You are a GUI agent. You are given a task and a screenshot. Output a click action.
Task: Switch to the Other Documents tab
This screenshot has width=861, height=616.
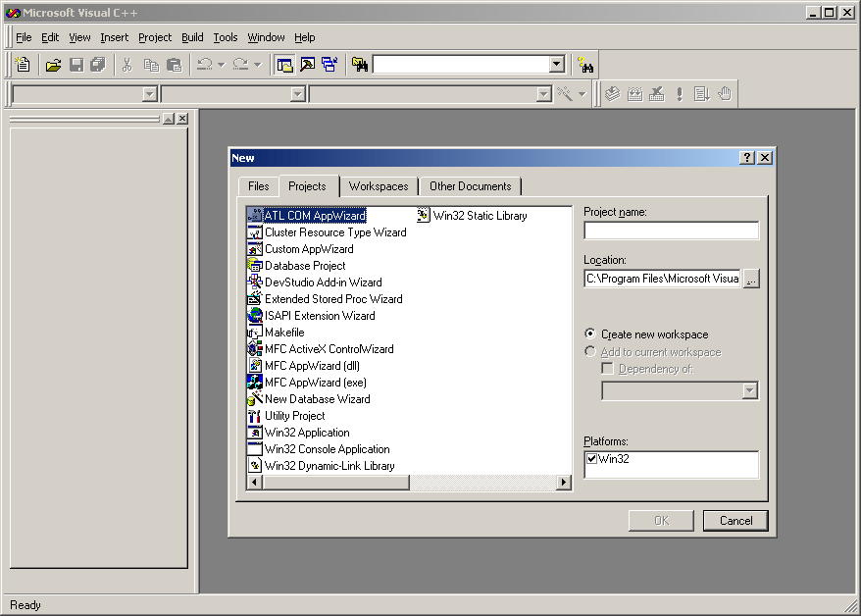point(470,186)
